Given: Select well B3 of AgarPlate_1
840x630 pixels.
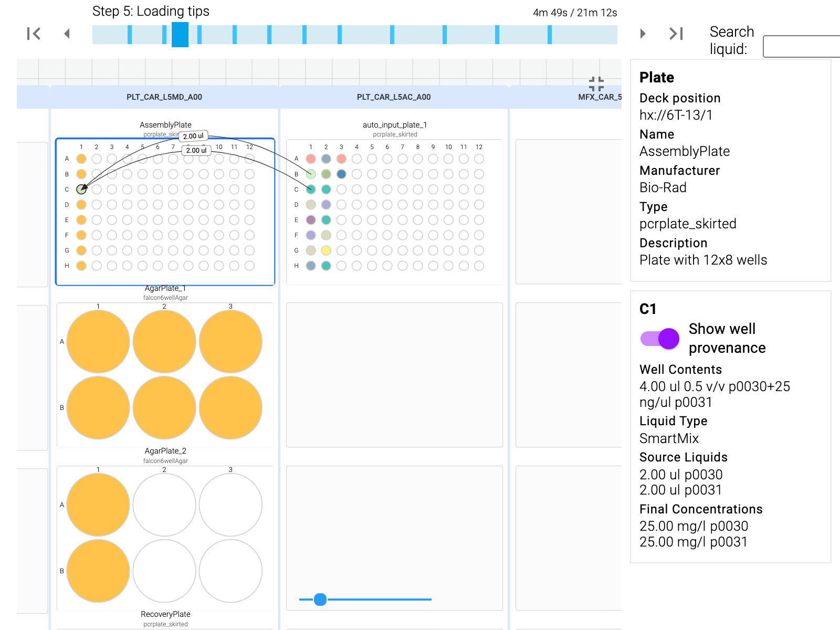Looking at the screenshot, I should click(230, 408).
